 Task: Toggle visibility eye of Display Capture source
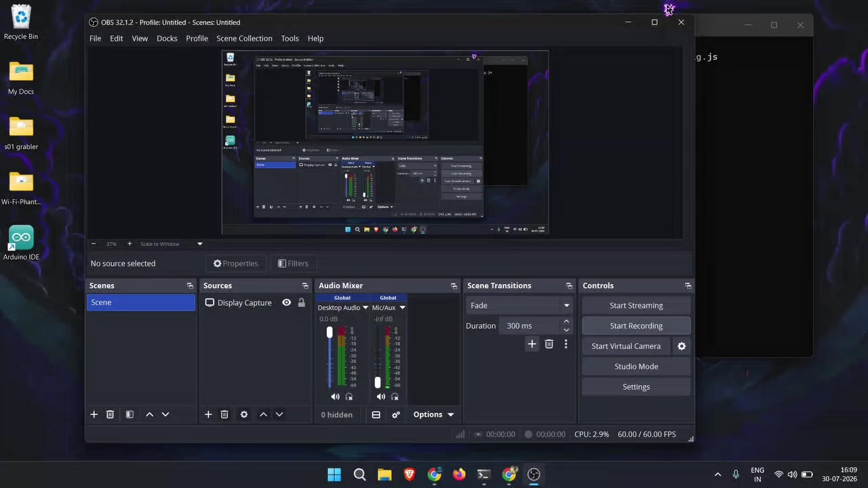[287, 303]
